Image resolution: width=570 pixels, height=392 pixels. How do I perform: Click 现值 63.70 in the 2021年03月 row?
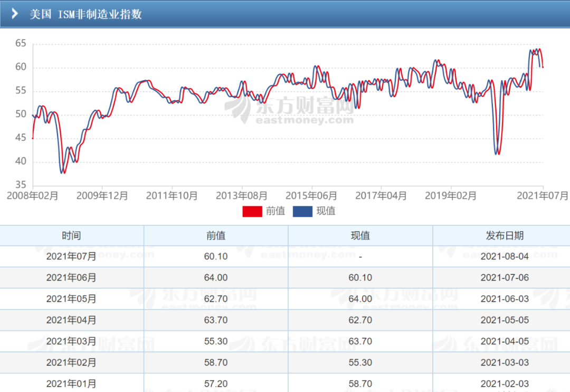pos(360,341)
